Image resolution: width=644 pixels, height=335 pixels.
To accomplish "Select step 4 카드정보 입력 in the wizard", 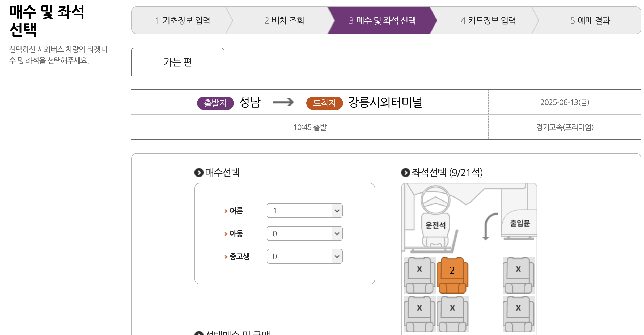I will tap(488, 20).
